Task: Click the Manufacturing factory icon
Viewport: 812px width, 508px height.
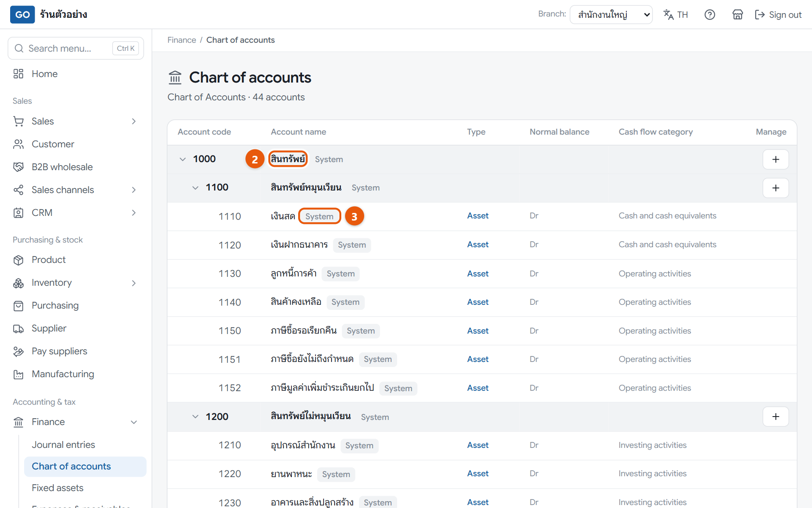Action: coord(18,374)
